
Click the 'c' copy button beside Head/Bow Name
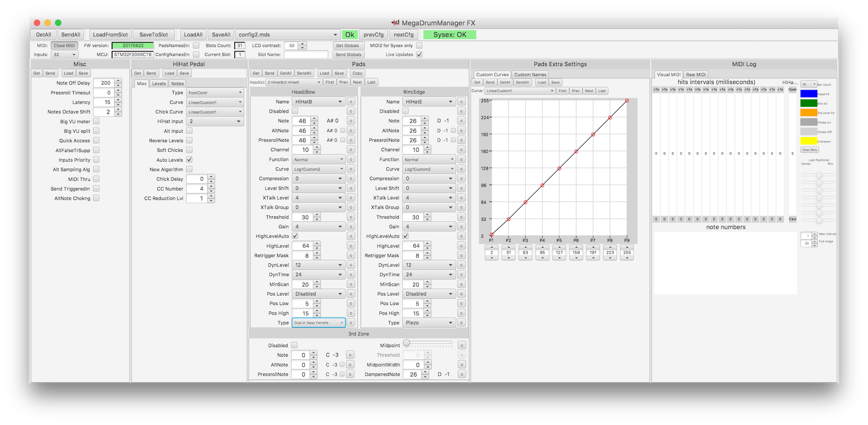(351, 102)
